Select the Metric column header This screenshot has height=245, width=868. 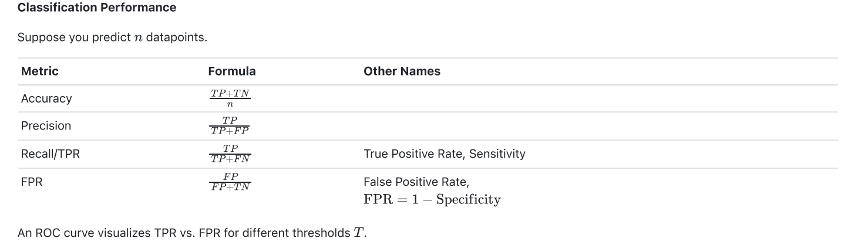40,72
